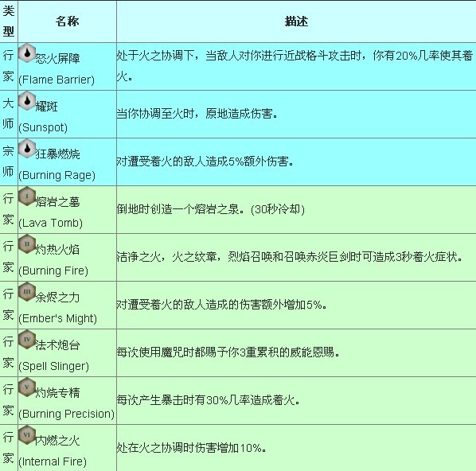Click the 名称 column header
The height and width of the screenshot is (471, 476).
(67, 21)
